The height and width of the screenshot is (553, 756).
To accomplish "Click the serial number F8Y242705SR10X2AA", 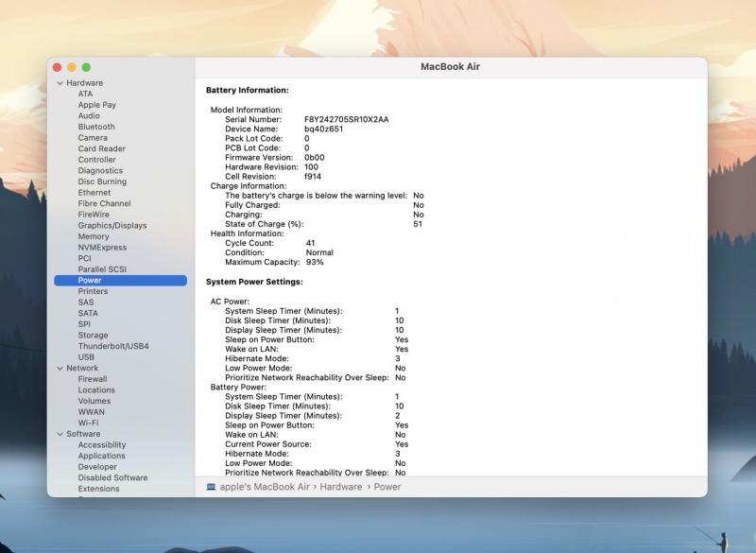I will (x=347, y=119).
